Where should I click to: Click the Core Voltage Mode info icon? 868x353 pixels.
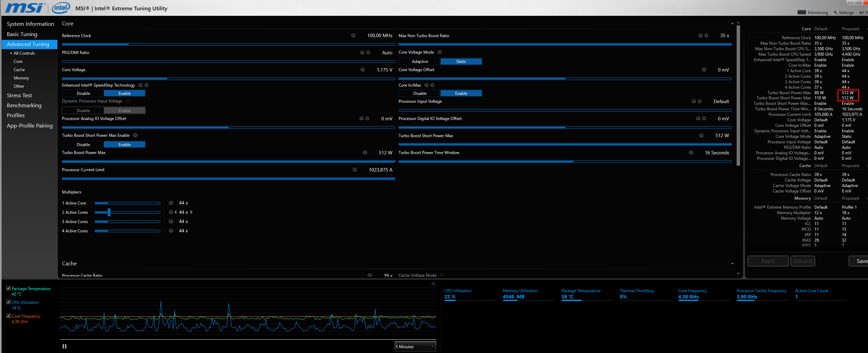pos(440,52)
